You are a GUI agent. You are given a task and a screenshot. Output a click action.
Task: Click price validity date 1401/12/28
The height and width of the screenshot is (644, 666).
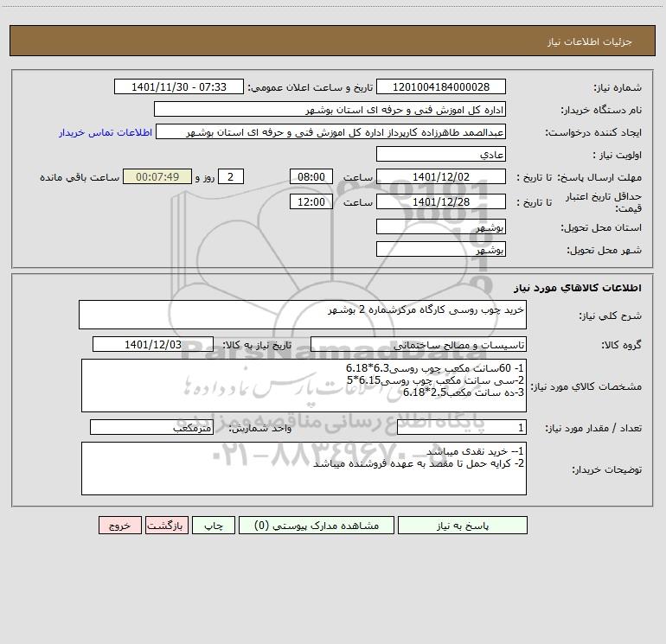click(441, 201)
